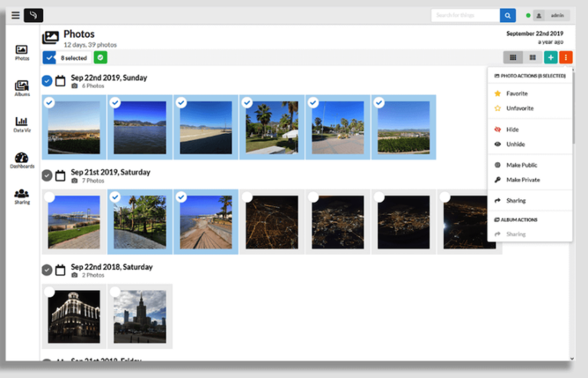
Task: Choose Hide from photo actions
Action: point(530,129)
